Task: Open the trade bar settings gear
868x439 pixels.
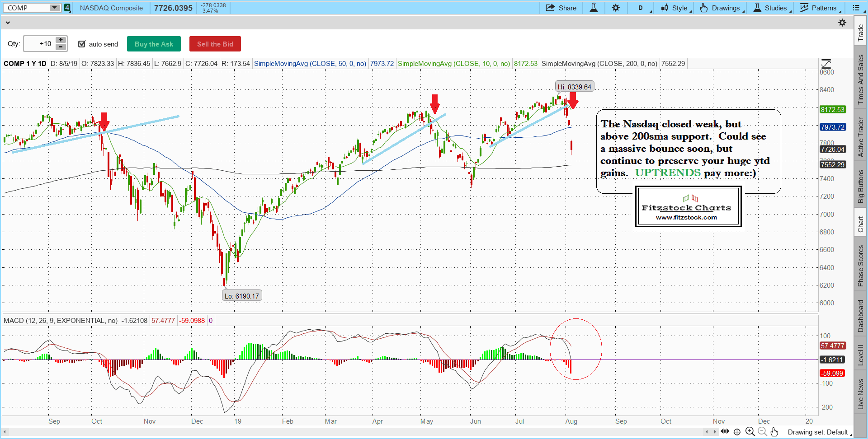Action: (x=842, y=23)
